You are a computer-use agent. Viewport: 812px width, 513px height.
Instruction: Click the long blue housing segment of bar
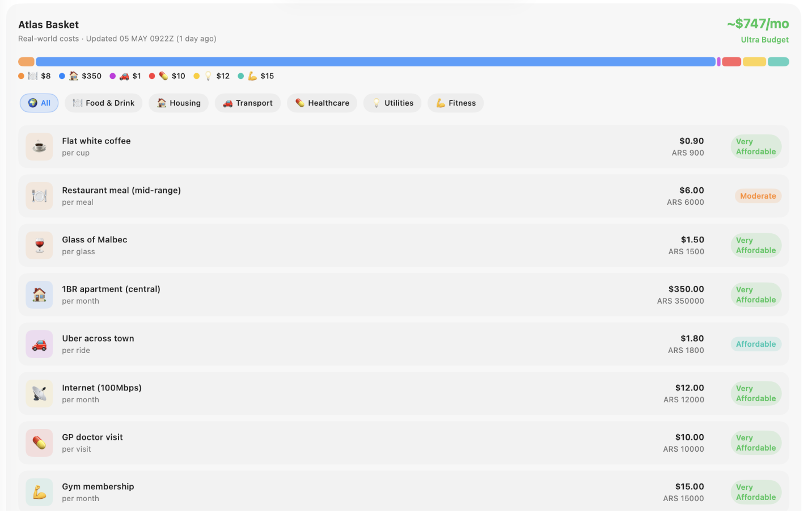375,62
